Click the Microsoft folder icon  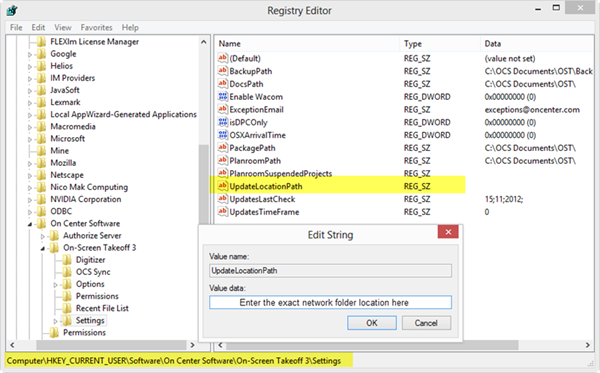tap(41, 138)
